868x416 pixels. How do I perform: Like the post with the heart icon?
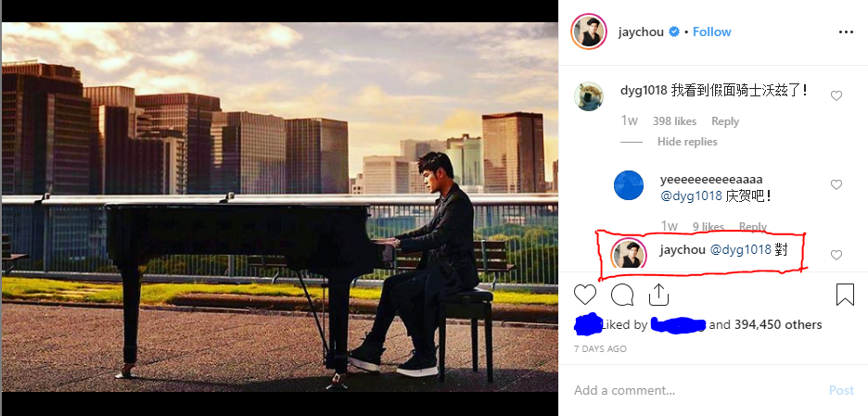[x=584, y=295]
